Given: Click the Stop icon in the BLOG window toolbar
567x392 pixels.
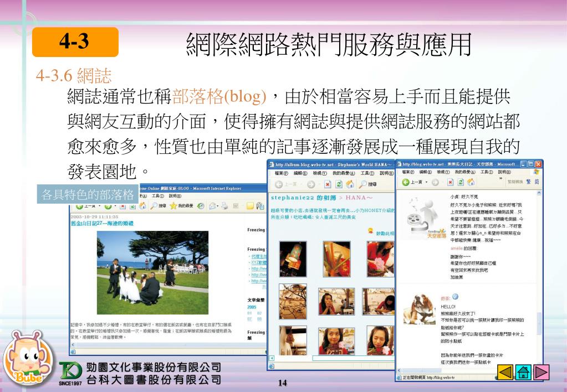Looking at the screenshot, I should [x=122, y=206].
